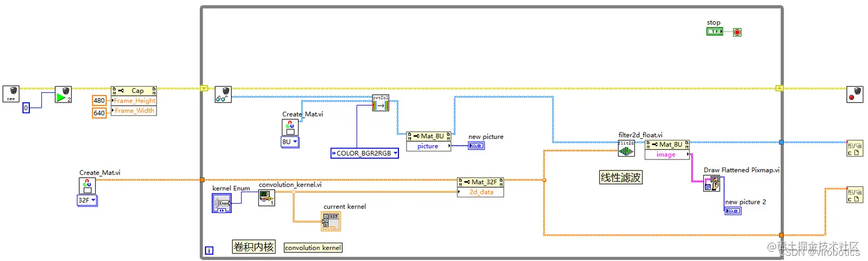
Task: Click the 卷积内核 comment label
Action: pos(254,247)
